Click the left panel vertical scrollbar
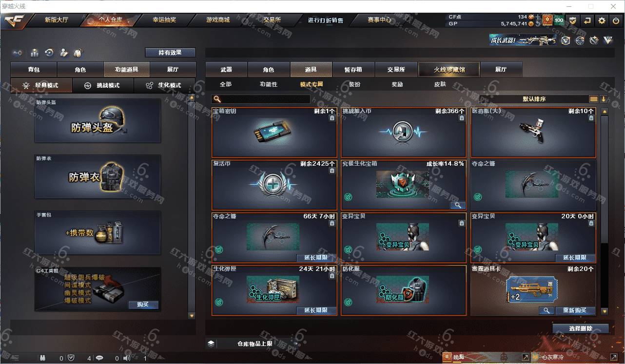This screenshot has height=364, width=625. (192, 207)
